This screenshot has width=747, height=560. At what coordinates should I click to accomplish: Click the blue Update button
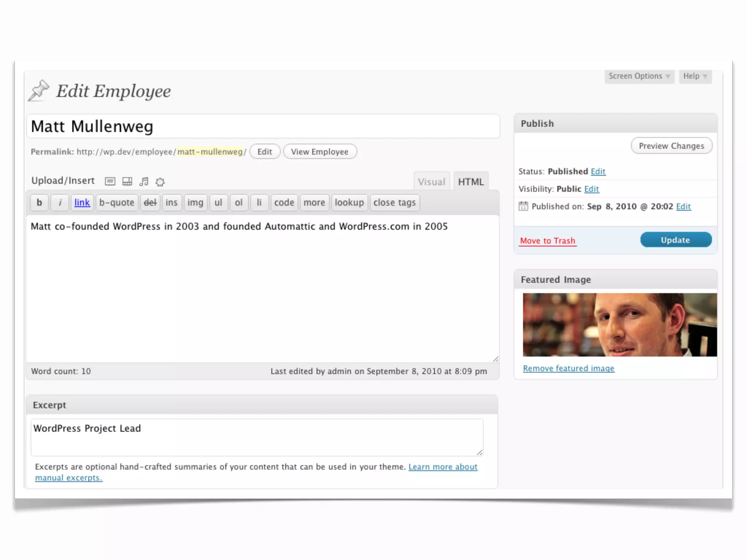676,240
